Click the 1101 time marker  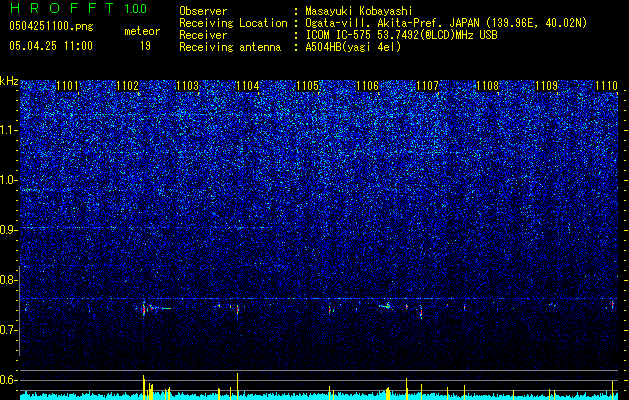(x=67, y=86)
